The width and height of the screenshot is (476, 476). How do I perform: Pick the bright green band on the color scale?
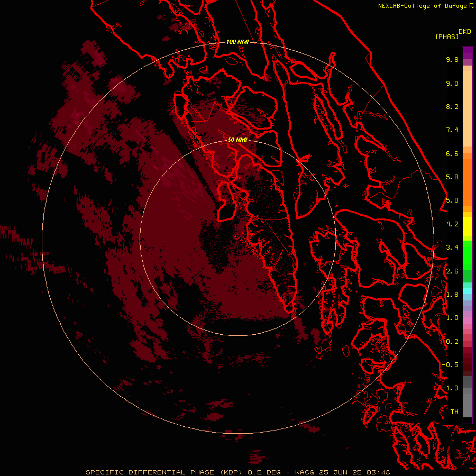pyautogui.click(x=467, y=255)
